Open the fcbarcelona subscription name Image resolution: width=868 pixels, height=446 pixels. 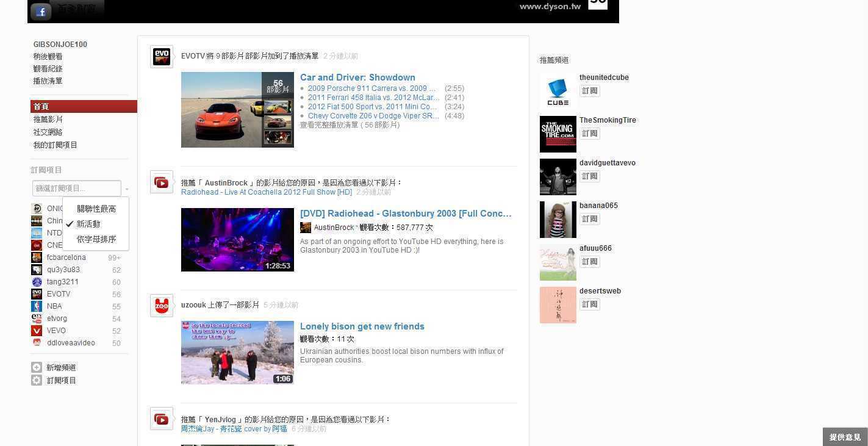tap(66, 257)
